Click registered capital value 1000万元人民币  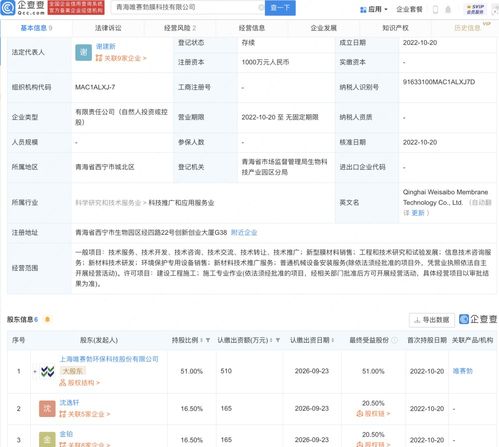coord(265,62)
